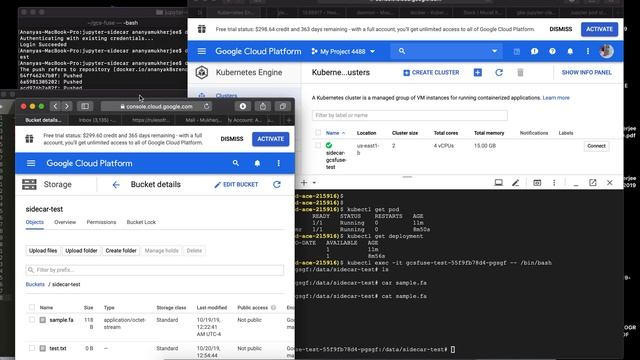The height and width of the screenshot is (360, 640).
Task: Open notifications bell in Kubernetes window header
Action: click(x=570, y=51)
